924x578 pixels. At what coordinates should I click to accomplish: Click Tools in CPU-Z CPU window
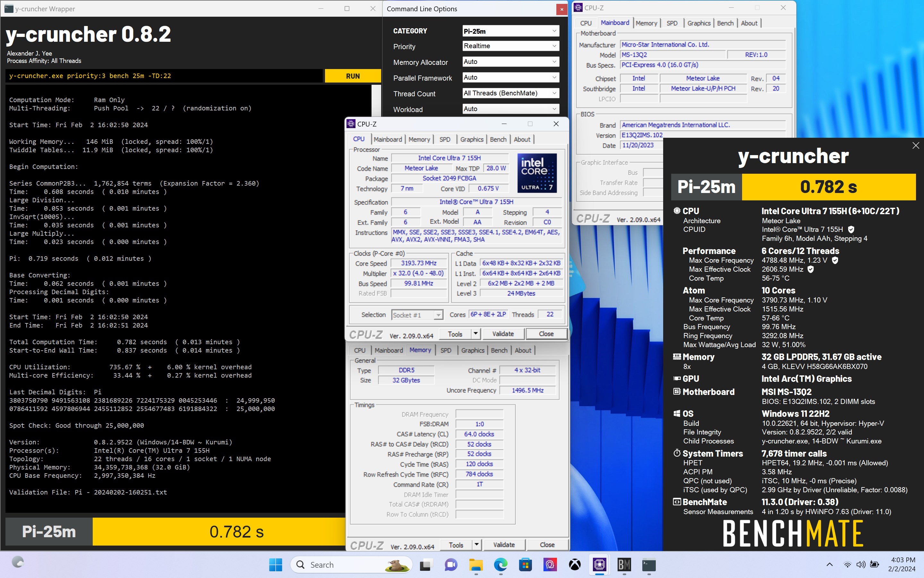tap(455, 334)
